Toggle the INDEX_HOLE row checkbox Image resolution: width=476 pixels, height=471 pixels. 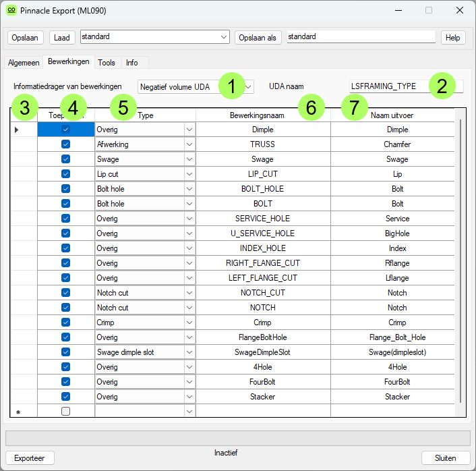(x=65, y=248)
